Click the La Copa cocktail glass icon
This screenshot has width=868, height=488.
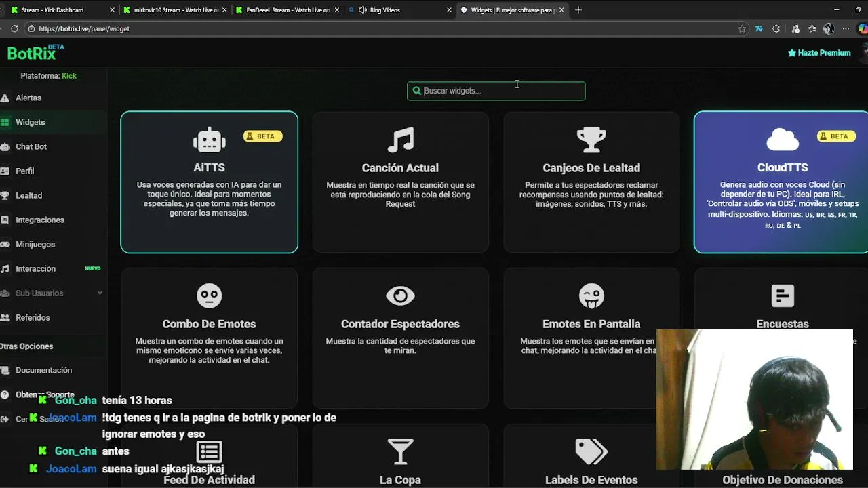click(400, 452)
